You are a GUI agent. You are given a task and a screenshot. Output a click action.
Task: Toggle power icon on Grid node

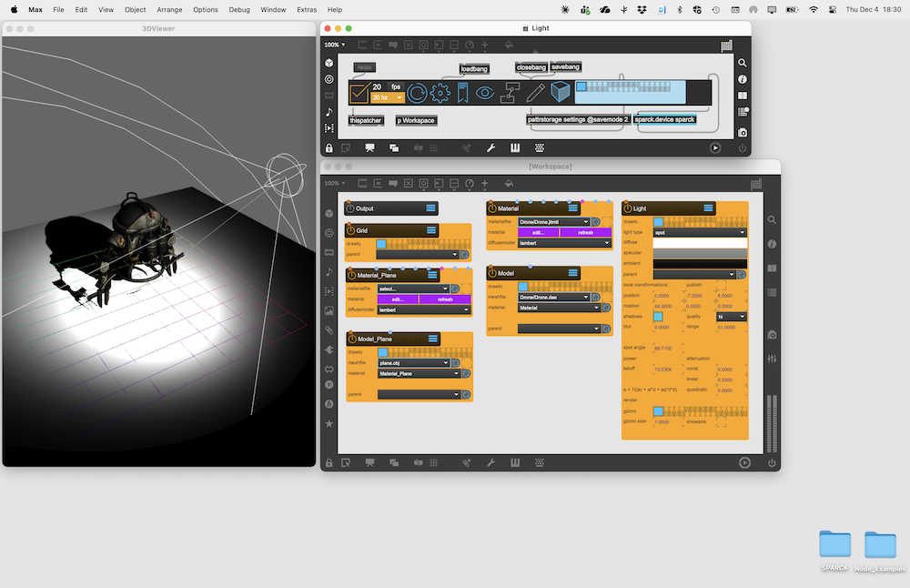tap(351, 230)
